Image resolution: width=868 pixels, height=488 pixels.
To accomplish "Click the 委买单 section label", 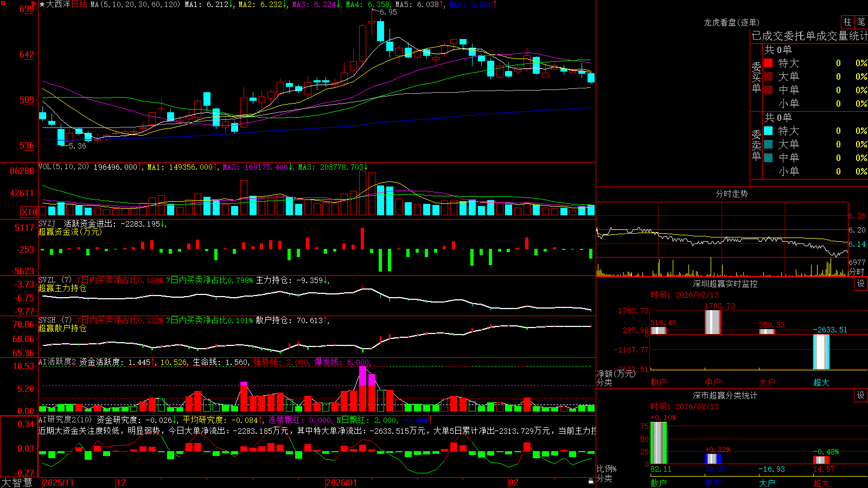I will click(756, 76).
